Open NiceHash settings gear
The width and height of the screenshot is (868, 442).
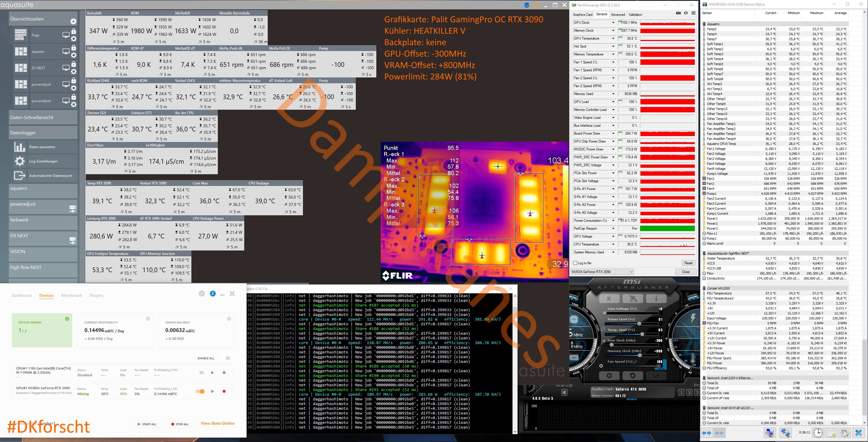tap(202, 294)
